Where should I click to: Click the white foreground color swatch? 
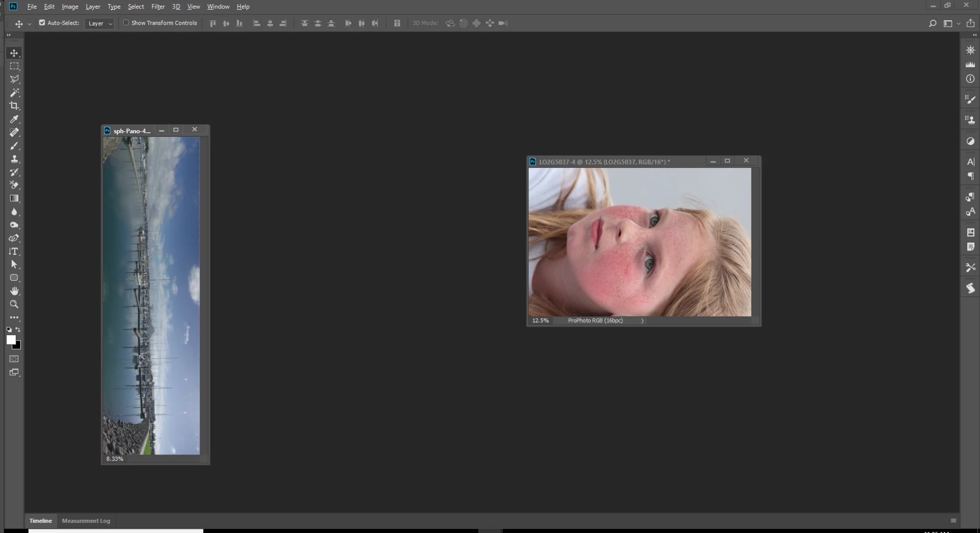coord(11,340)
